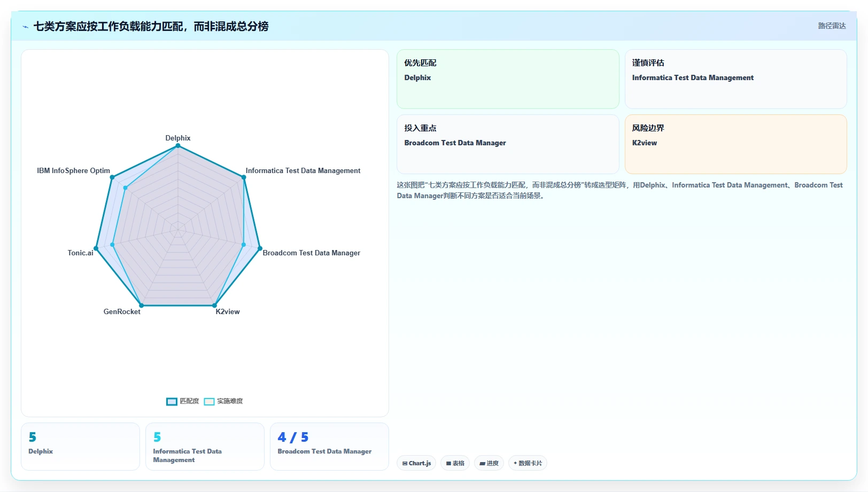Image resolution: width=868 pixels, height=492 pixels.
Task: Click the Delphix score 5 stat card
Action: point(80,447)
